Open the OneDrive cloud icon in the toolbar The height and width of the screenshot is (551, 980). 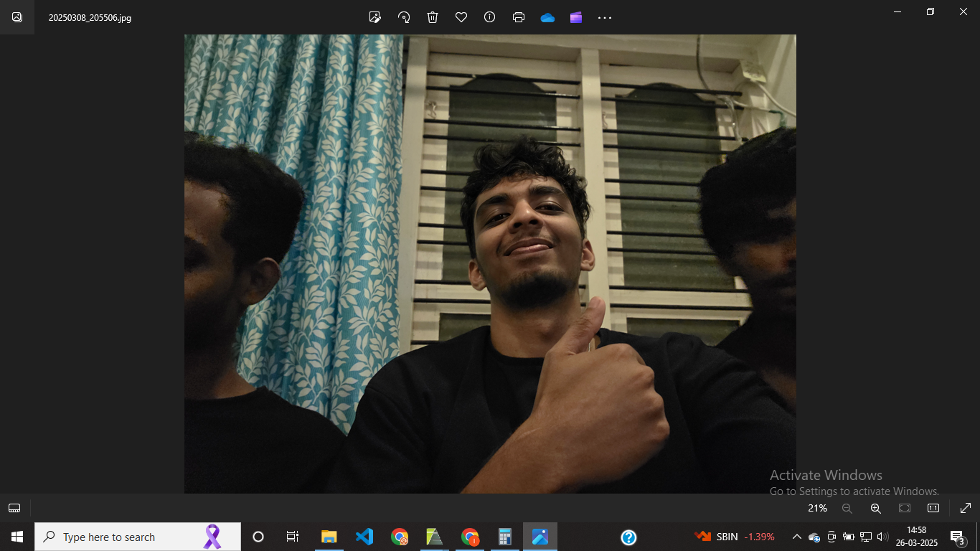(x=547, y=17)
